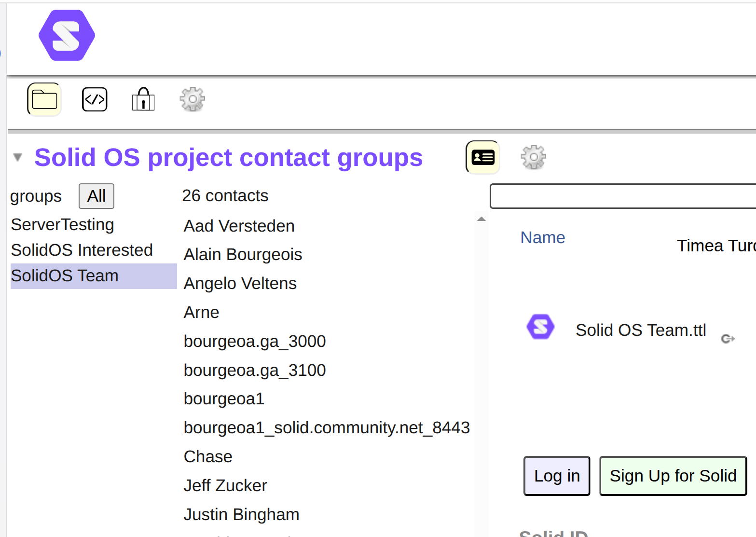Select contact Chase
This screenshot has height=537, width=756.
[208, 456]
